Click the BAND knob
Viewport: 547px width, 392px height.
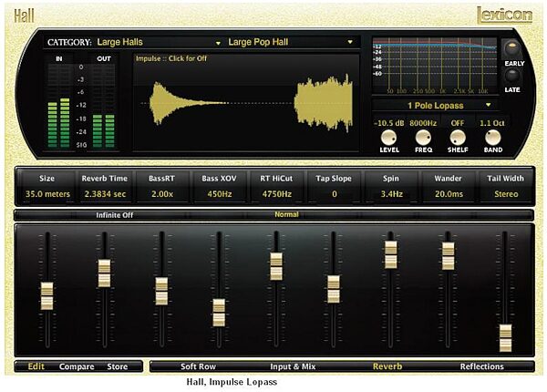(492, 138)
